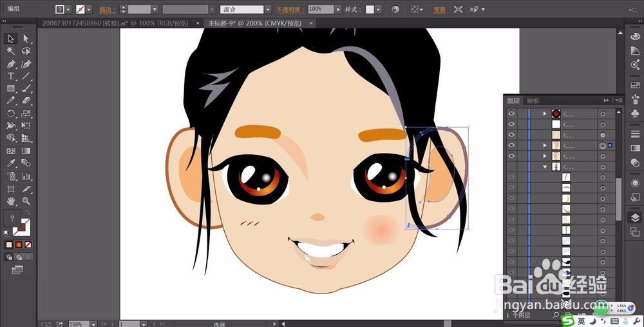The image size is (644, 327).
Task: Select the Rectangle tool
Action: (x=11, y=88)
